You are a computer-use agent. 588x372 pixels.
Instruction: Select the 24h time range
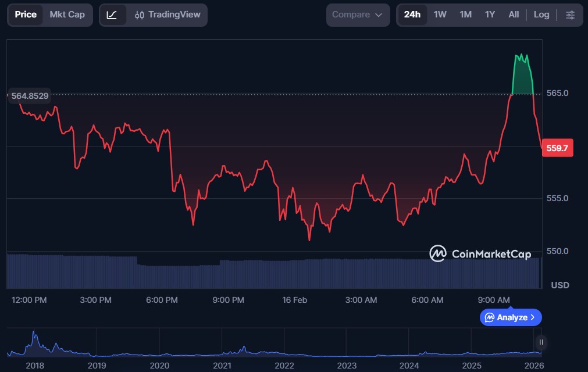coord(412,15)
